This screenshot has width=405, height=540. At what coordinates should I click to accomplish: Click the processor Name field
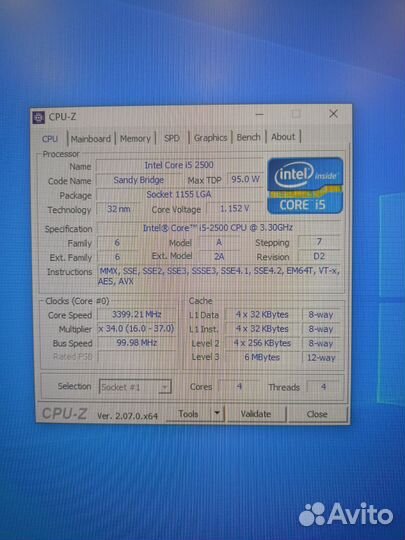point(179,165)
